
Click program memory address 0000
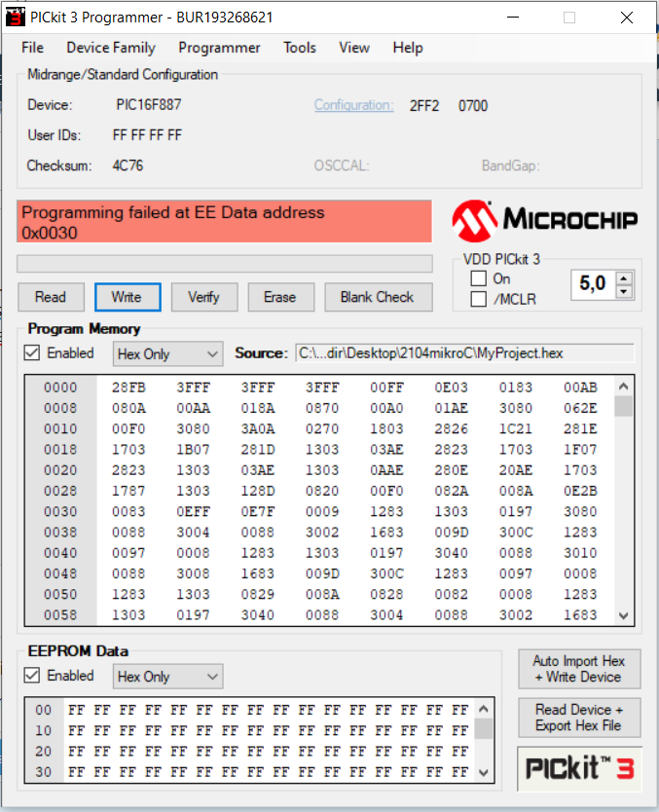point(60,388)
